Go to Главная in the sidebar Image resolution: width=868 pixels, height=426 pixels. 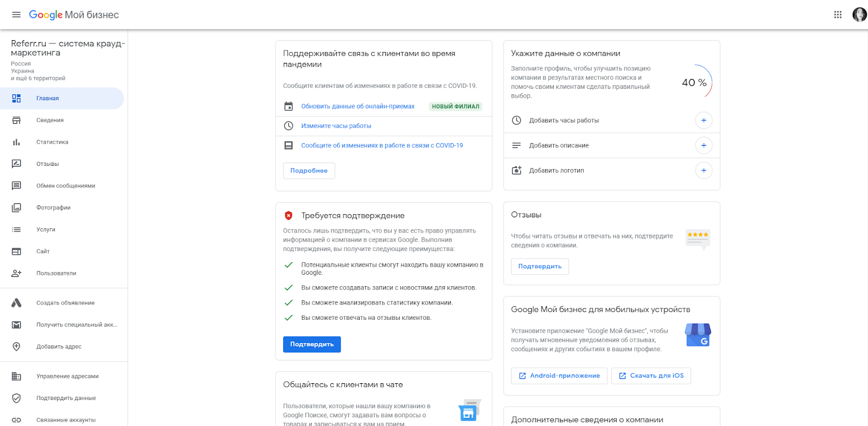tap(62, 98)
